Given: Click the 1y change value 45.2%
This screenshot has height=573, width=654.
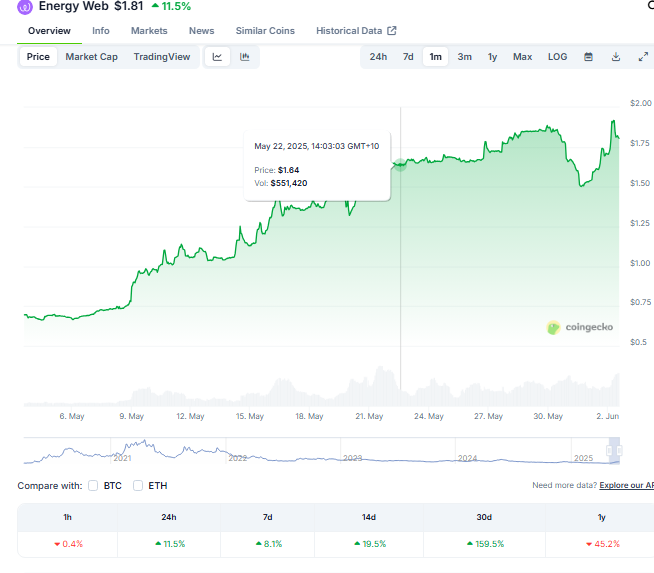Looking at the screenshot, I should 603,544.
